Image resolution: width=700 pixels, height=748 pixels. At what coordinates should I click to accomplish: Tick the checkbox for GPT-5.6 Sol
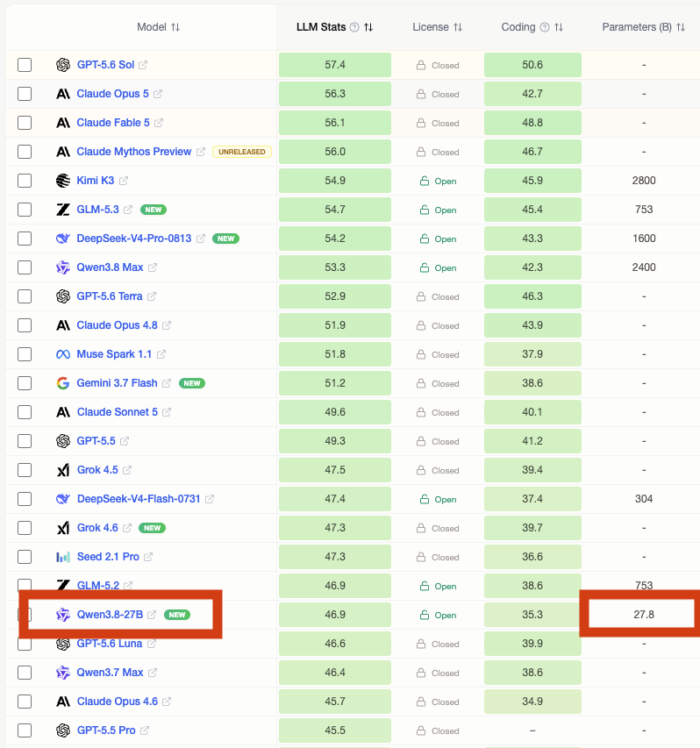click(25, 65)
